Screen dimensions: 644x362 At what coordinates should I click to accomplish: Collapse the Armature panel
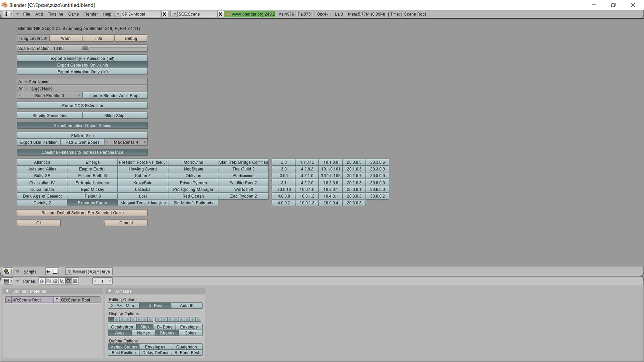[x=110, y=291]
